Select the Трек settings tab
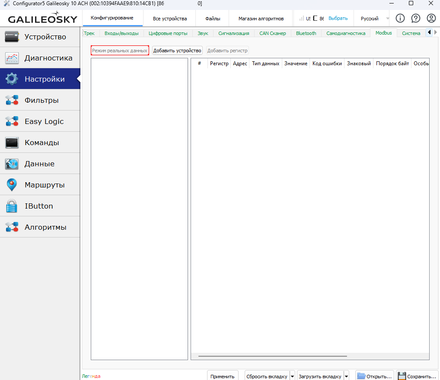 pyautogui.click(x=89, y=33)
